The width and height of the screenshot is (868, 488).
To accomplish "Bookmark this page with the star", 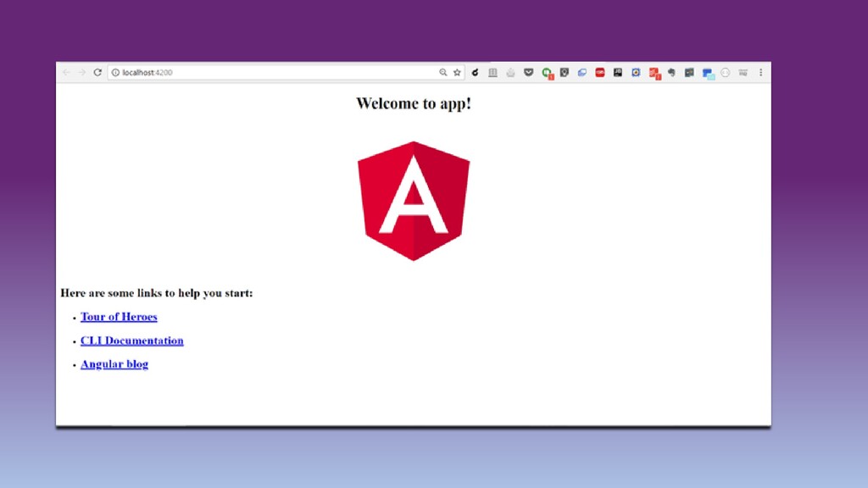I will pyautogui.click(x=457, y=73).
